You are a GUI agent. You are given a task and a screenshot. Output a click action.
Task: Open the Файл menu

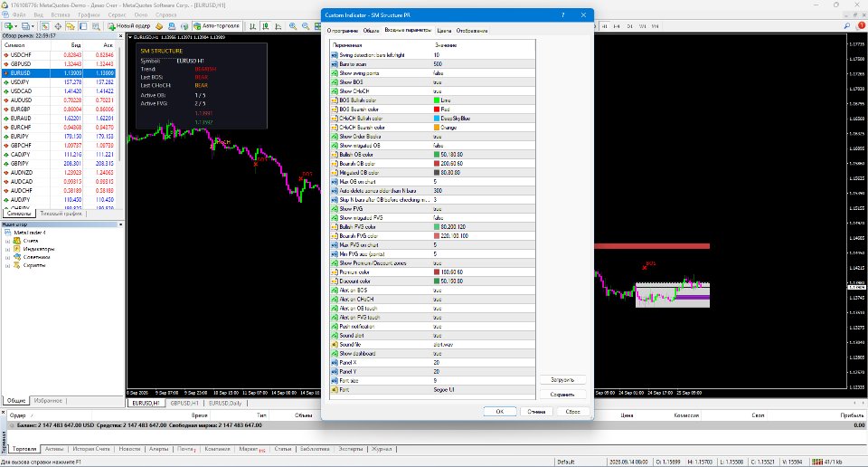click(19, 15)
